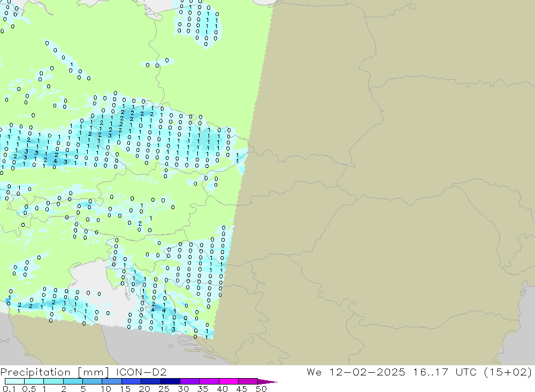
Task: Click the 'ICON-D2' model name text
Action: pos(141,372)
